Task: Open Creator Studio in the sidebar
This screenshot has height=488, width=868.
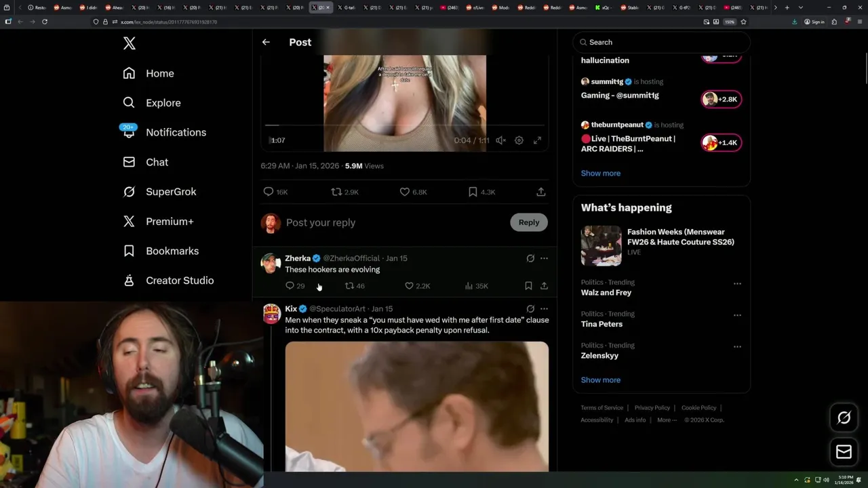Action: click(168, 281)
